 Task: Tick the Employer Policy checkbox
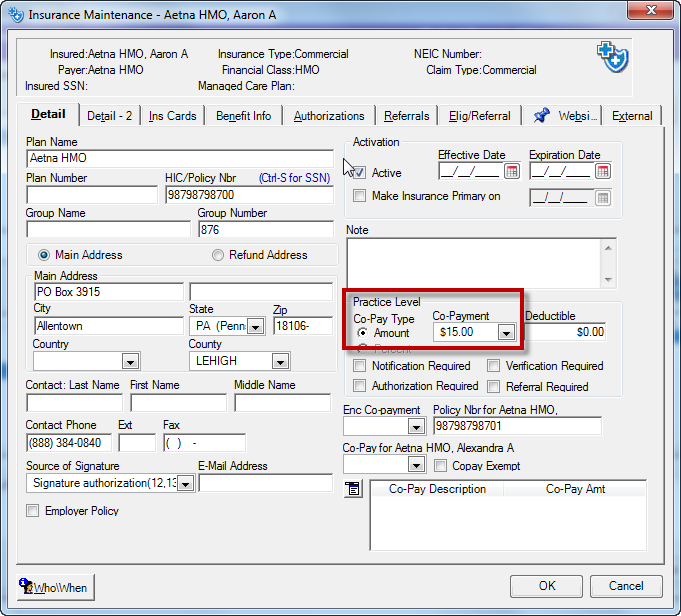tap(33, 510)
